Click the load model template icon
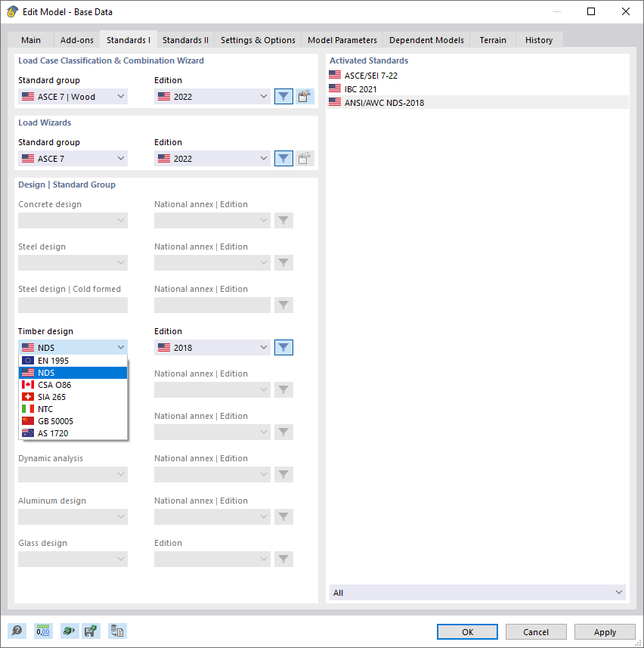Screen dimensions: 644x648 [69, 631]
